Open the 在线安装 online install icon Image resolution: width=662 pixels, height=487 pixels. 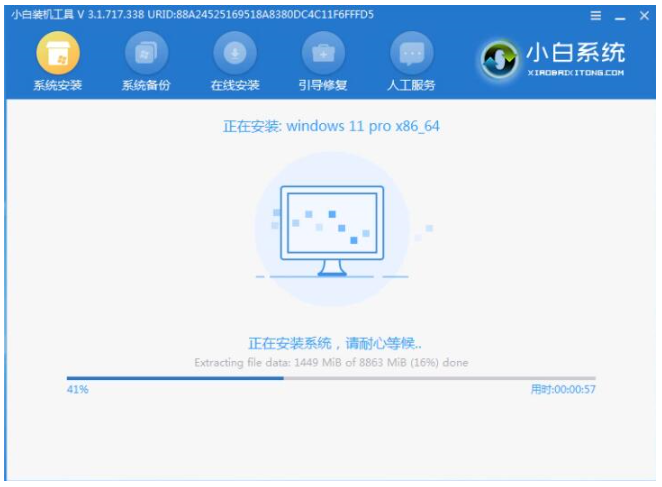[x=235, y=53]
